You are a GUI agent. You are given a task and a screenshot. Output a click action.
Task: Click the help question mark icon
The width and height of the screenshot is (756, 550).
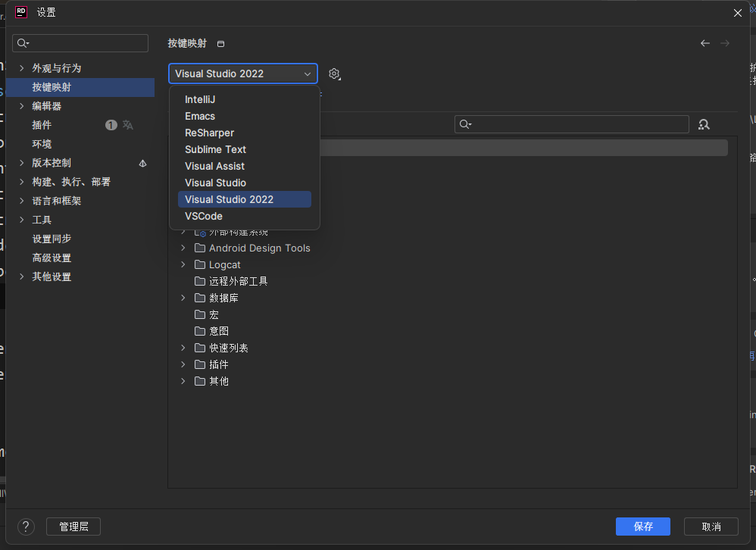coord(25,527)
